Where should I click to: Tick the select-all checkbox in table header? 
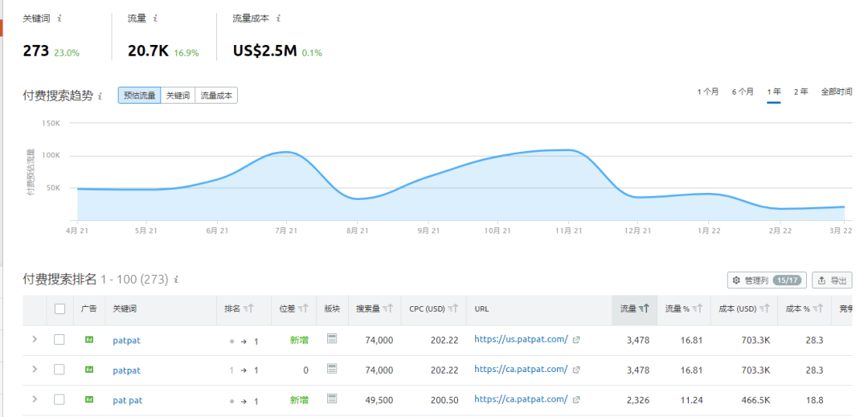[x=59, y=309]
